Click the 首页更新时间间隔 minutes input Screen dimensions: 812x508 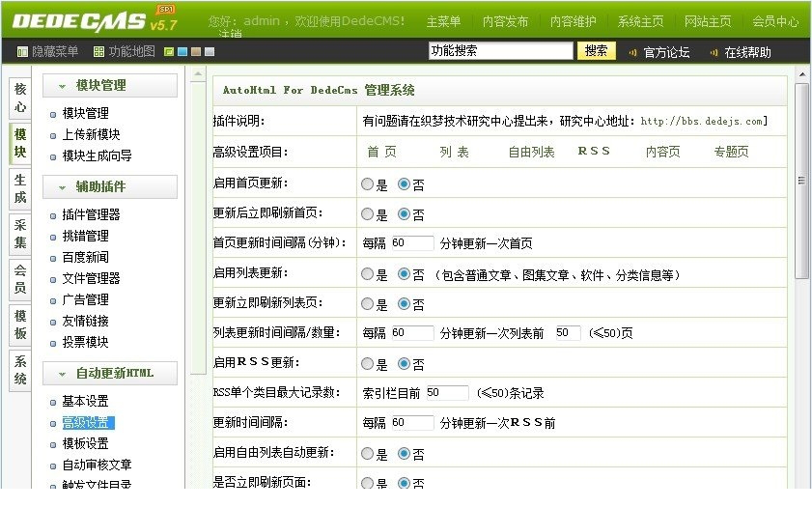pos(412,242)
